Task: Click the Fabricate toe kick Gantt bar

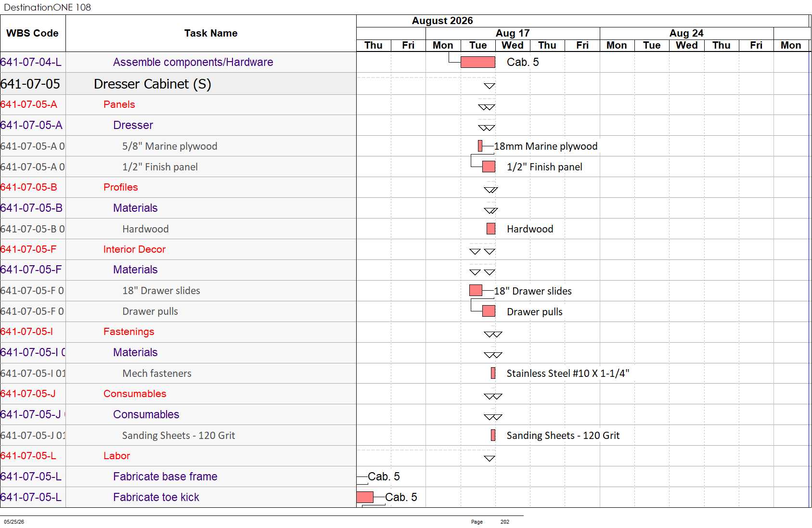Action: (365, 497)
